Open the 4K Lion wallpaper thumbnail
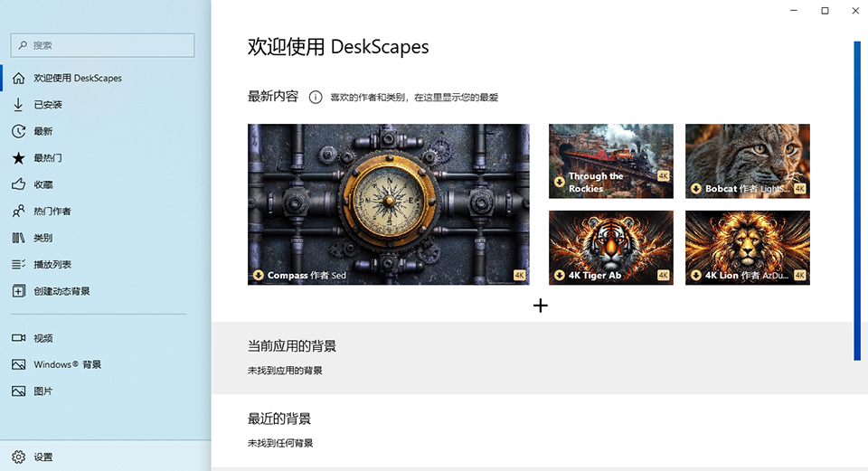Viewport: 868px width, 471px height. (x=748, y=248)
